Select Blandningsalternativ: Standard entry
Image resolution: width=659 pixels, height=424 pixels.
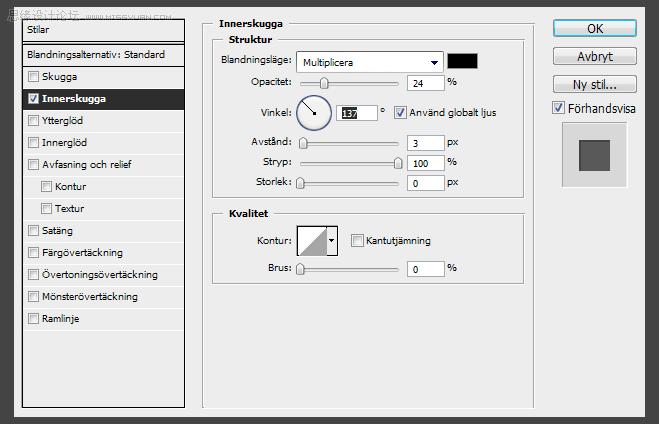[x=103, y=55]
